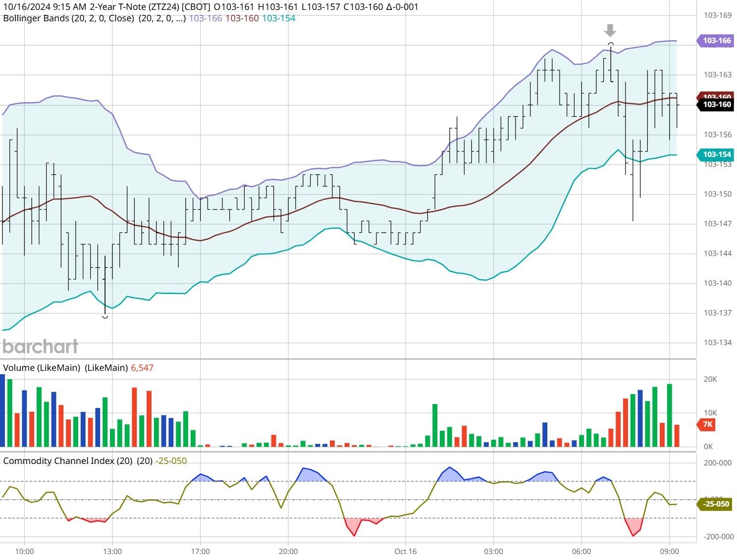
Task: Toggle the Volume (LikeMain) study label
Action: click(x=42, y=366)
